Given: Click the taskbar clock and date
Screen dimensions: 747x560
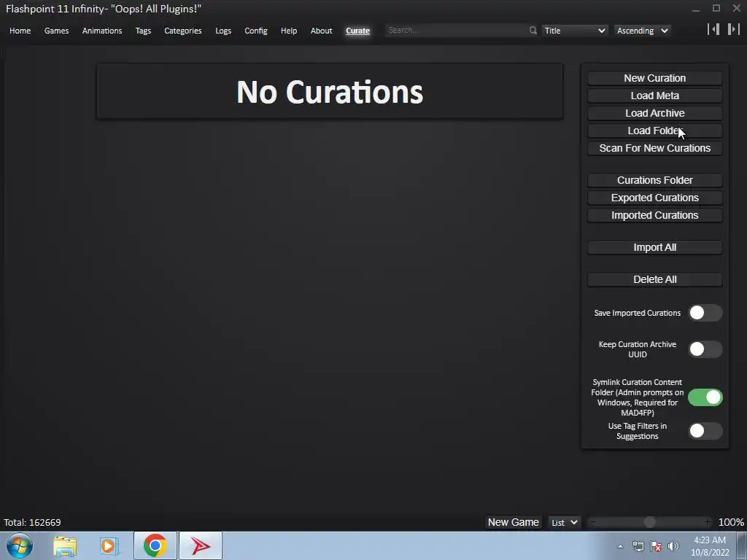Looking at the screenshot, I should [x=710, y=546].
